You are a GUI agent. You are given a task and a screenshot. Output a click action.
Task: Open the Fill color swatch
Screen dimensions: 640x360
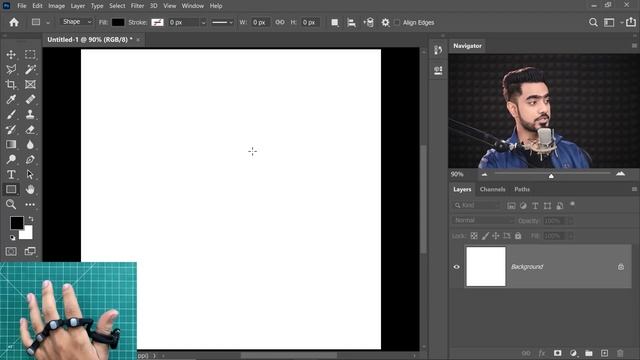click(x=118, y=22)
